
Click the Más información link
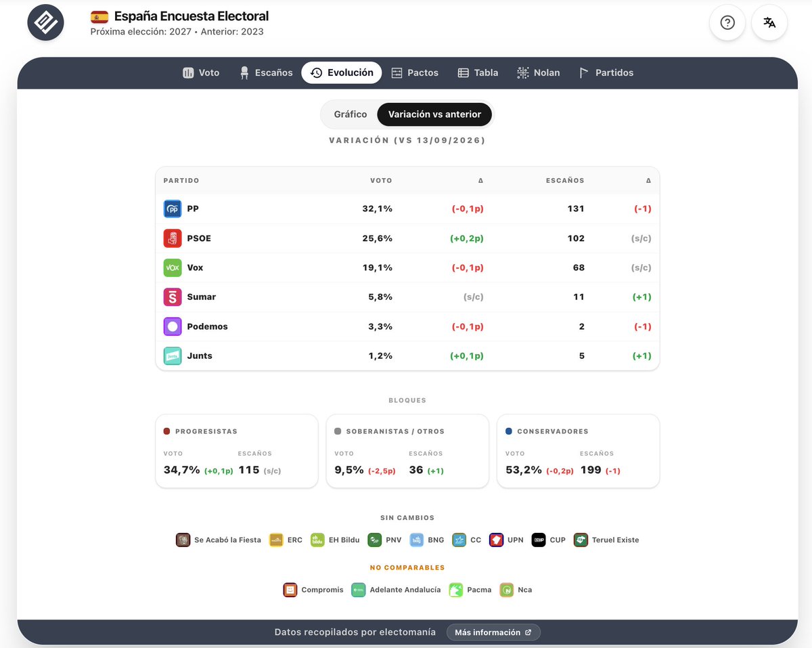click(x=493, y=632)
